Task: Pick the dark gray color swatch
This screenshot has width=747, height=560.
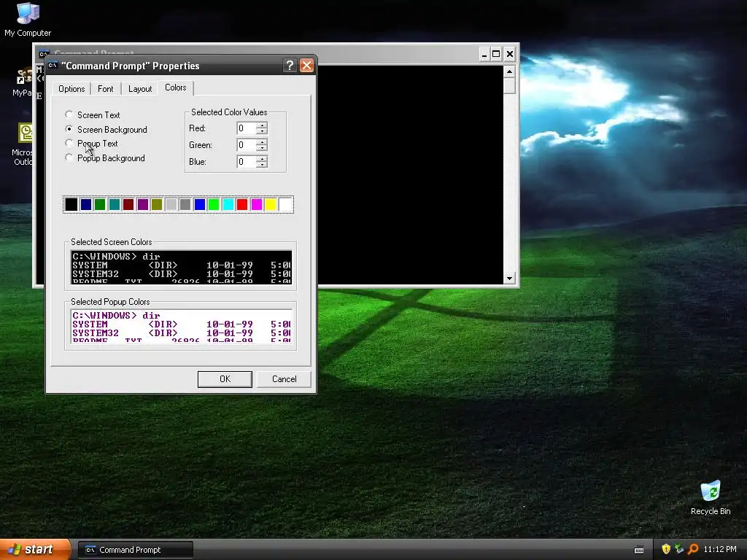Action: coord(185,204)
